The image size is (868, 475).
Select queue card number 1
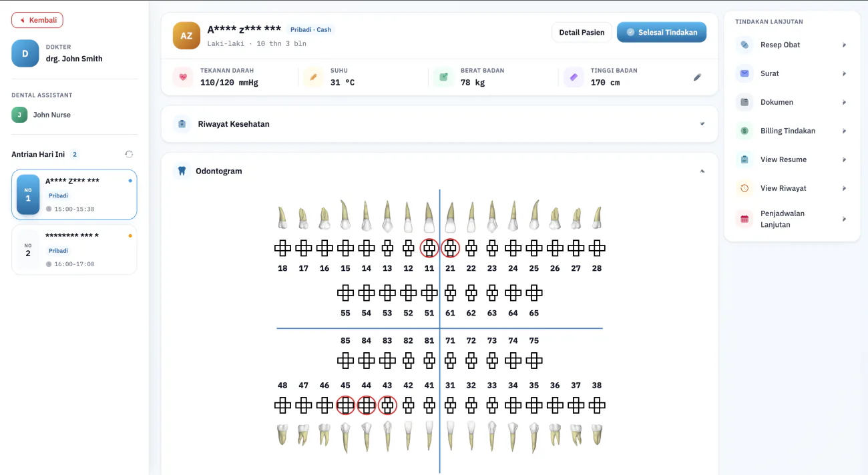tap(74, 194)
